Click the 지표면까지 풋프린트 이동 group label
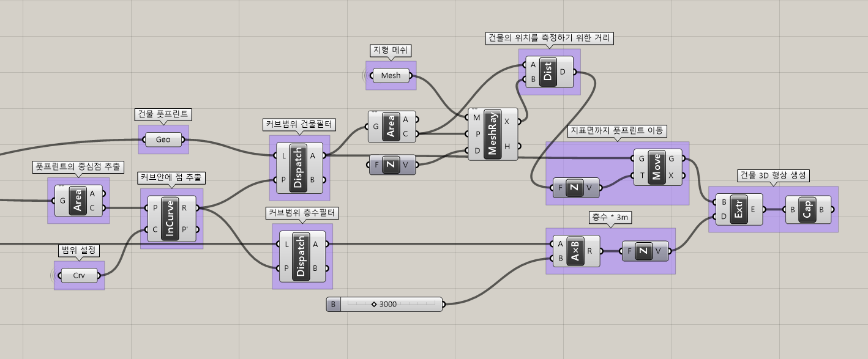This screenshot has height=359, width=868. [x=616, y=130]
